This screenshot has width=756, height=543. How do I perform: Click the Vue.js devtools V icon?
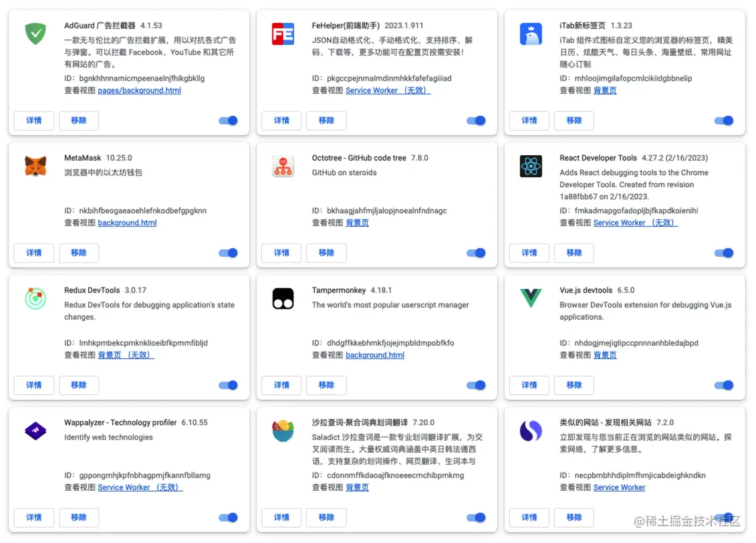pyautogui.click(x=531, y=298)
